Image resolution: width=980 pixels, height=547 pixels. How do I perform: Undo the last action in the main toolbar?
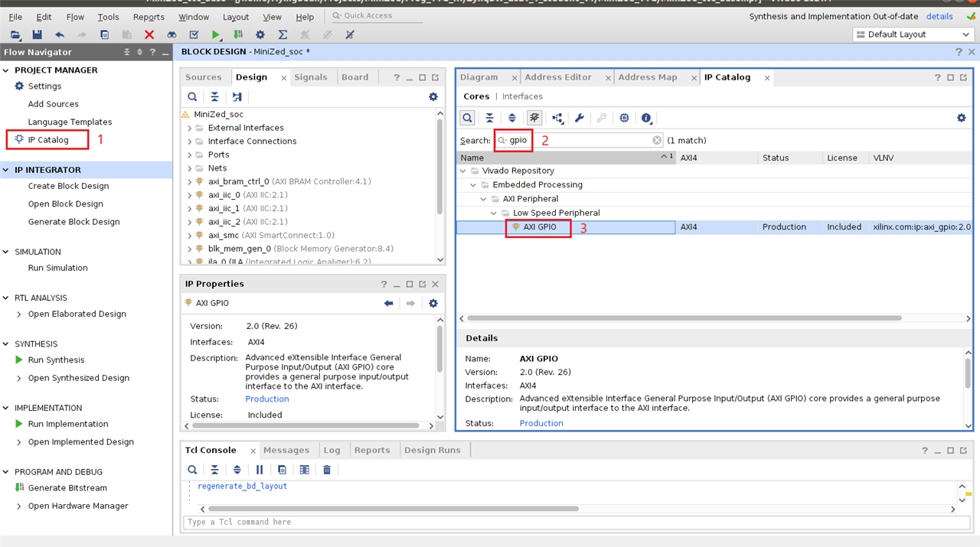60,34
